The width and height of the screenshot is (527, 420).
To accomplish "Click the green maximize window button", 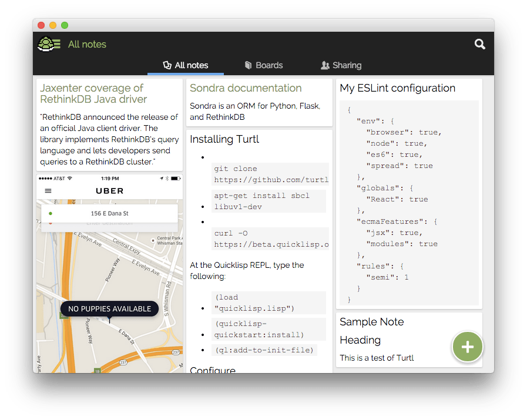I will coord(65,25).
